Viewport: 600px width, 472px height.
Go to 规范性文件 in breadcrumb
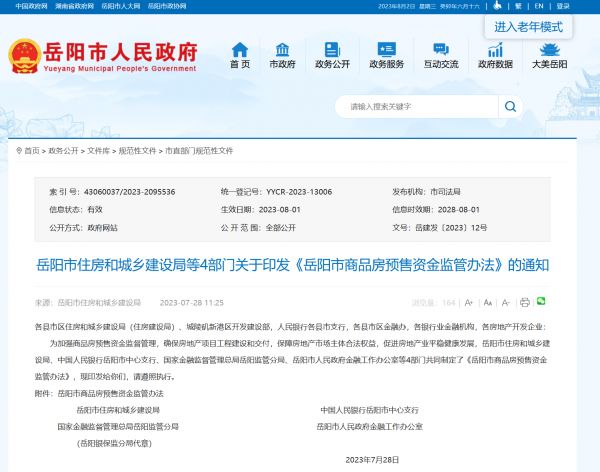[x=137, y=151]
